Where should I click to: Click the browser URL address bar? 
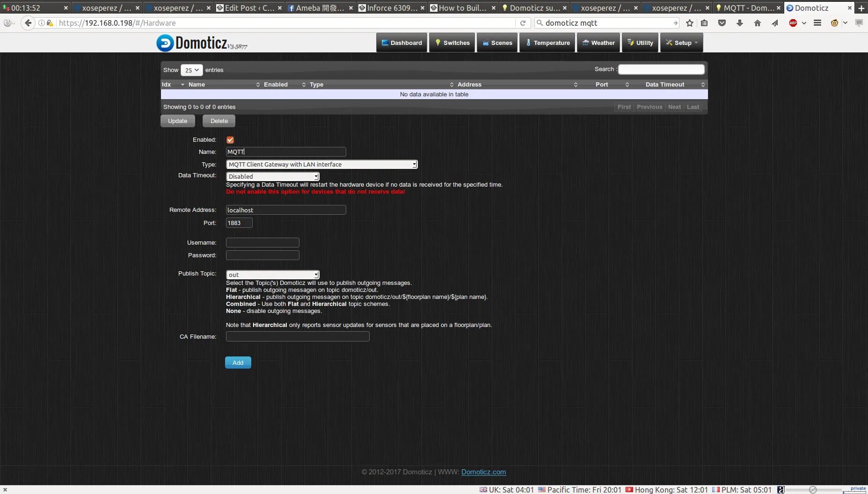[285, 23]
